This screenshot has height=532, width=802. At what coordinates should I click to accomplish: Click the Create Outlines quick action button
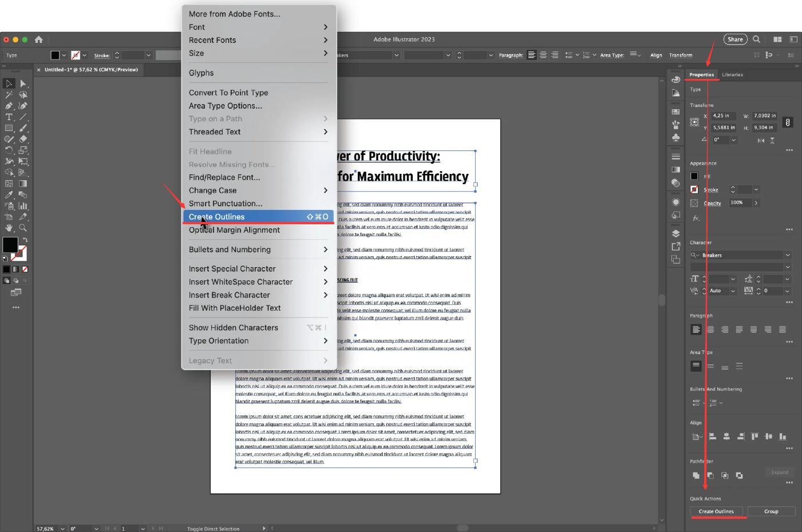click(x=716, y=511)
